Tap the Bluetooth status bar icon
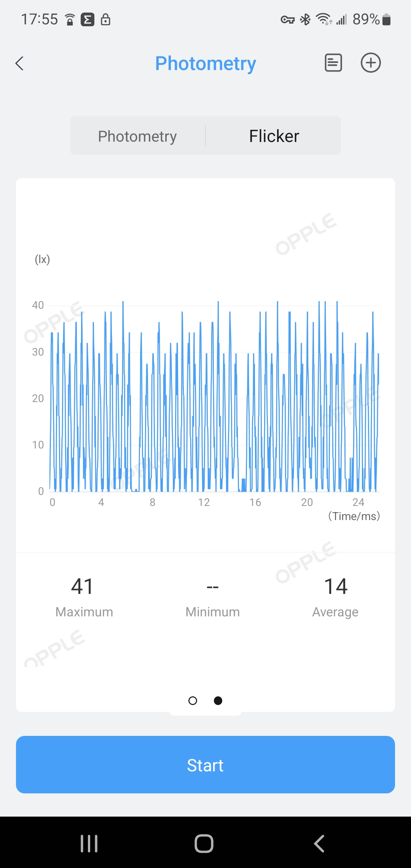 tap(305, 19)
